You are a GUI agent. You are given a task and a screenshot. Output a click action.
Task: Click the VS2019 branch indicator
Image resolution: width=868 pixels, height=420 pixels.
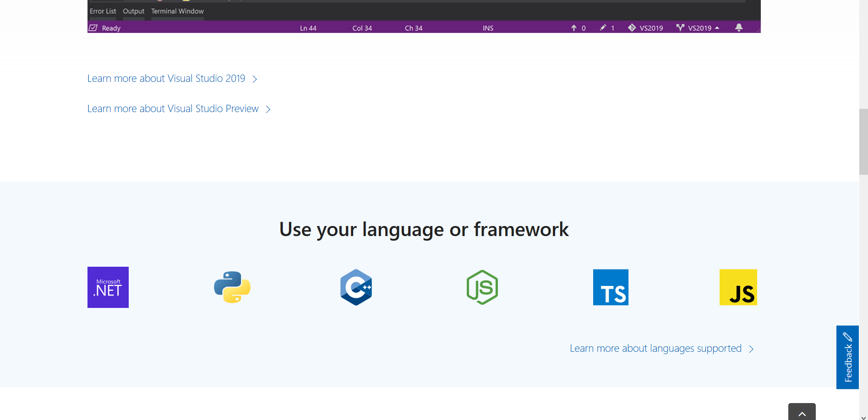[698, 28]
